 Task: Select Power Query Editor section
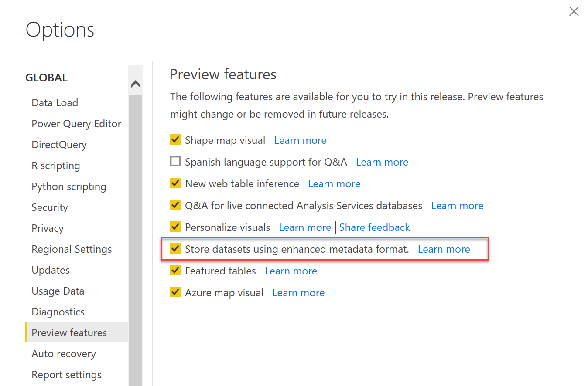[77, 124]
